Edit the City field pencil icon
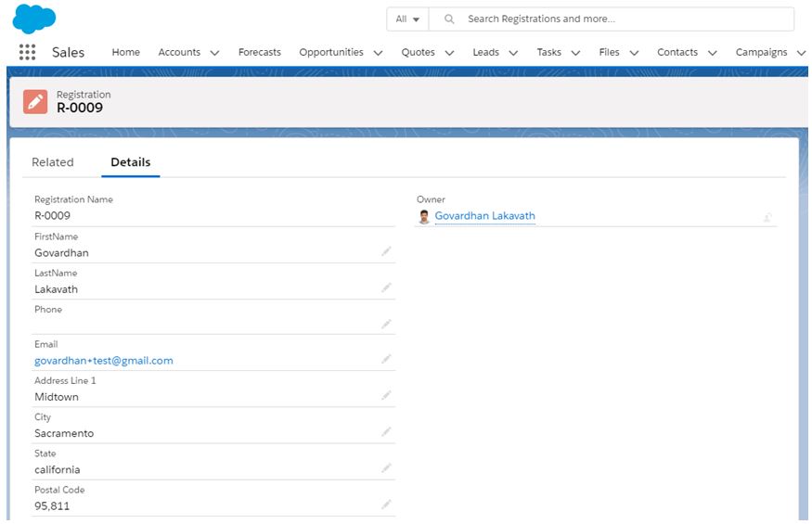The width and height of the screenshot is (812, 524). tap(386, 432)
